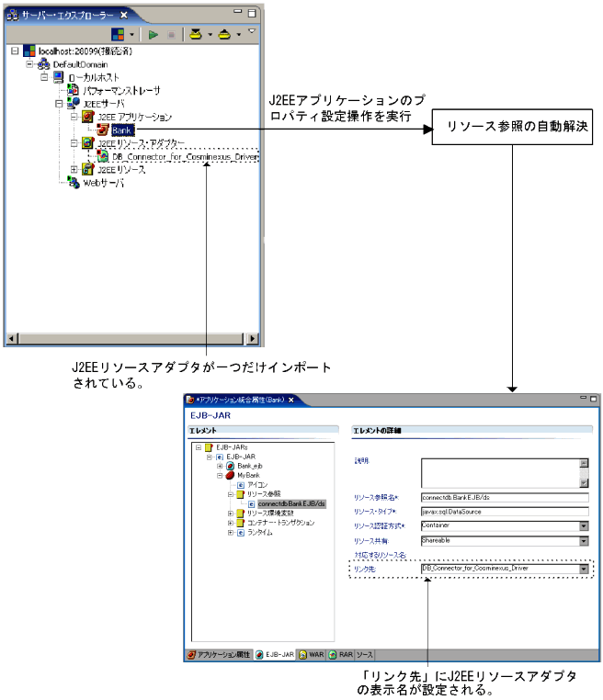This screenshot has height=700, width=603.
Task: Collapse the localhost:28099 node
Action: coord(15,51)
